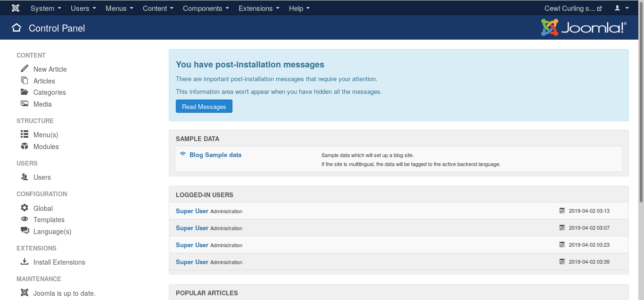Click the download icon for Install Extensions

[x=25, y=262]
